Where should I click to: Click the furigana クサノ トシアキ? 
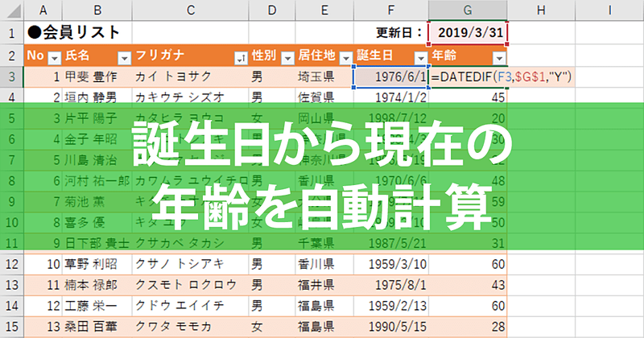[180, 264]
